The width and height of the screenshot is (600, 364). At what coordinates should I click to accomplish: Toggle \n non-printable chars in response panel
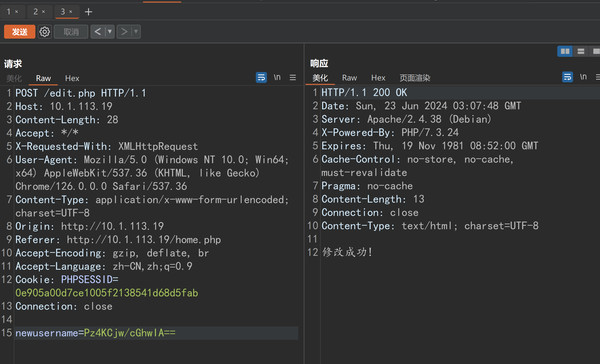(x=583, y=77)
